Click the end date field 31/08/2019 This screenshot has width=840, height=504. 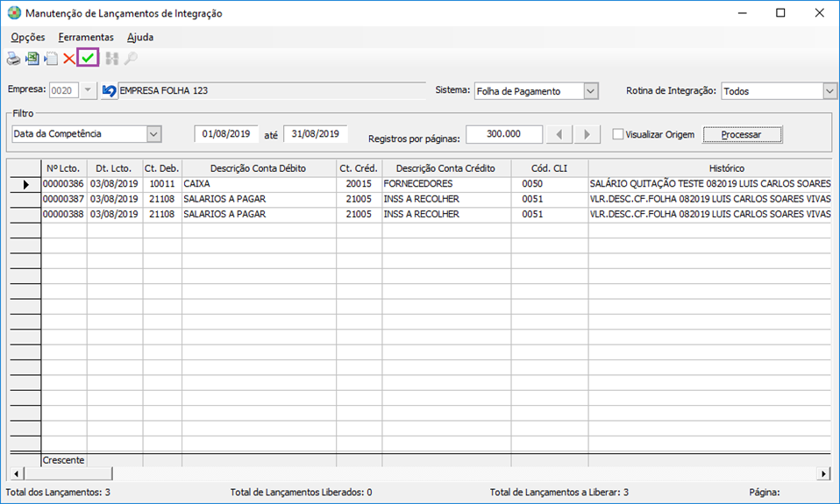(x=315, y=134)
